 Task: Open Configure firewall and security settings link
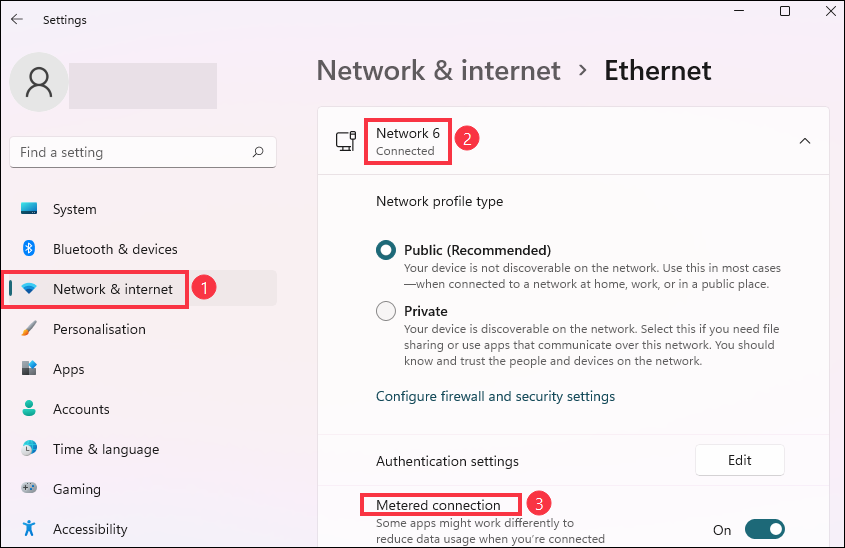coord(495,396)
